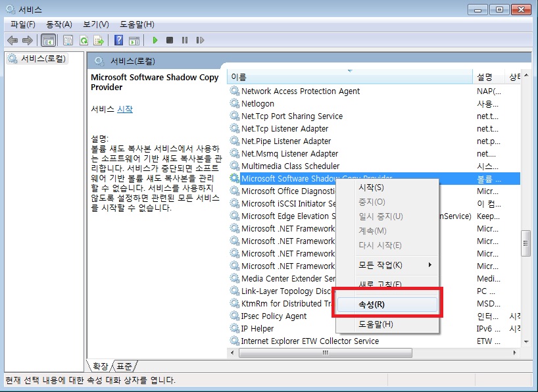Switch to the 표준 tab
The height and width of the screenshot is (392, 538).
point(124,366)
